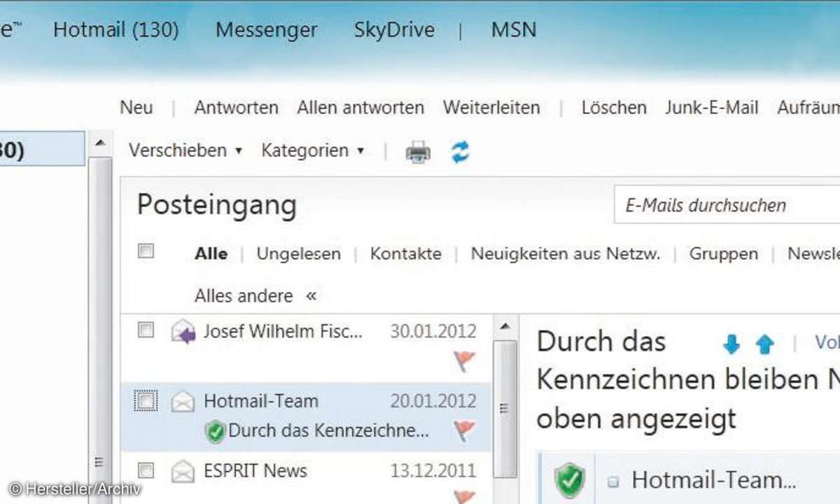Mark as Junk-E-Mail
The height and width of the screenshot is (504, 840).
(712, 108)
